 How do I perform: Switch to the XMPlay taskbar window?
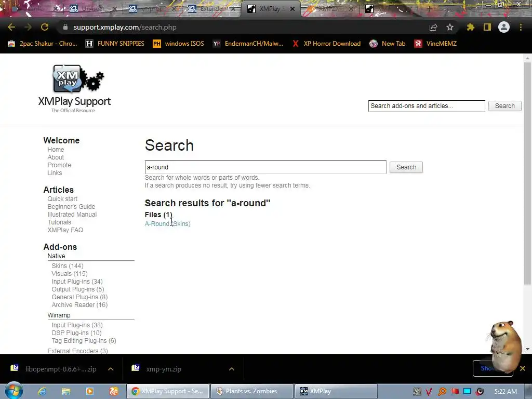pyautogui.click(x=336, y=391)
